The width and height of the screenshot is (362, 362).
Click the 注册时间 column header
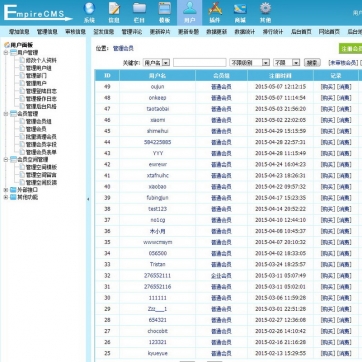[280, 76]
